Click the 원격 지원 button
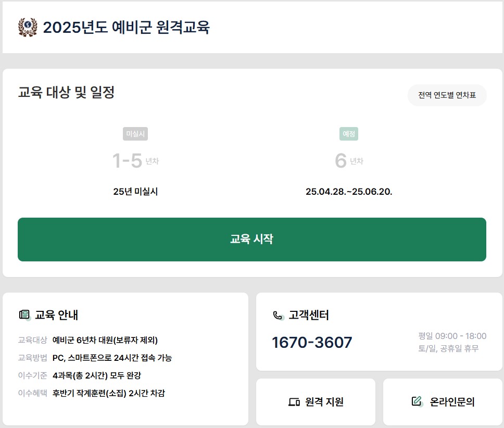 (315, 401)
